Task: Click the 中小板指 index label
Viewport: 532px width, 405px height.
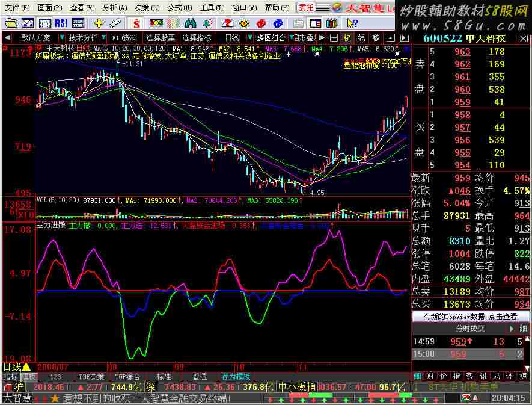Action: coord(297,387)
